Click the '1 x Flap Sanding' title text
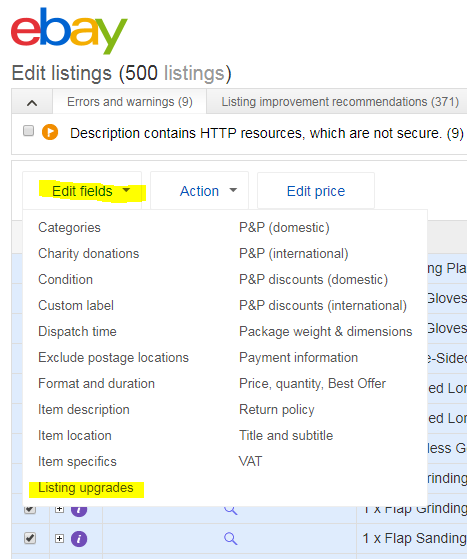Image resolution: width=467 pixels, height=559 pixels. [415, 538]
